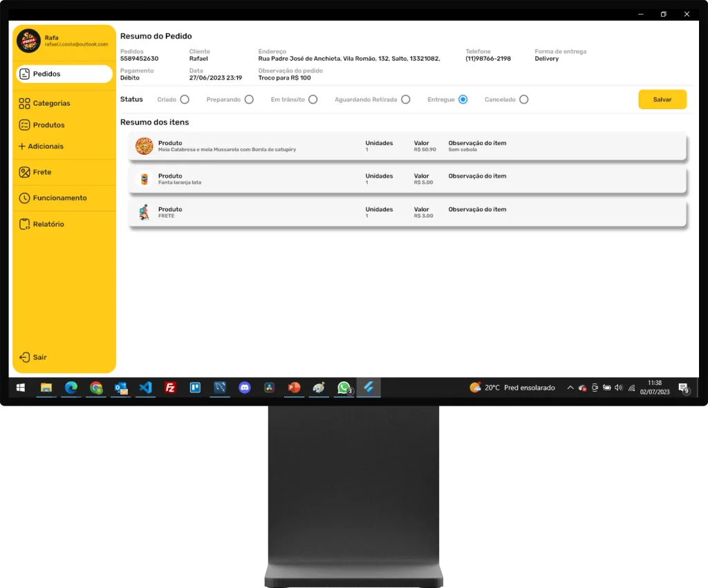Show hidden system tray icons chevron
Viewport: 708px width, 588px height.
(570, 388)
